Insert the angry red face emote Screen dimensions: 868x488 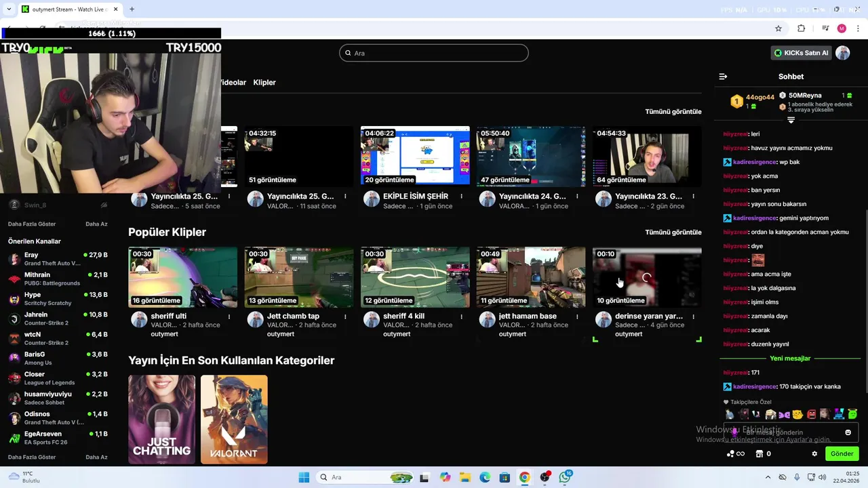click(811, 414)
